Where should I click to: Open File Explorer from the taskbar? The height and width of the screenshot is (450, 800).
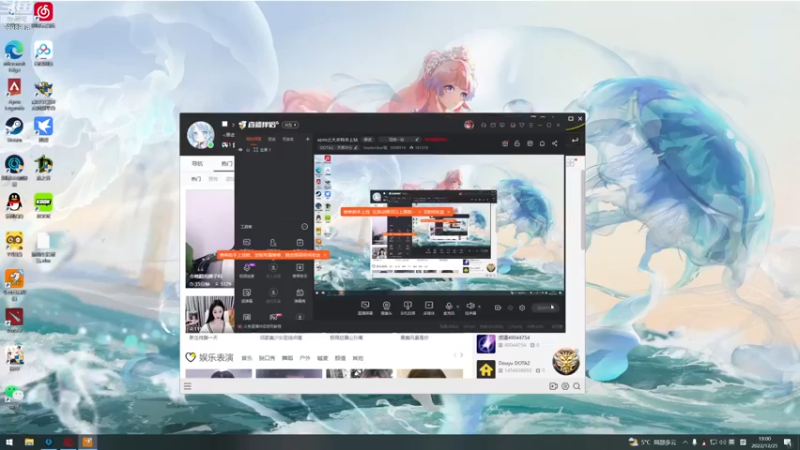pos(29,442)
